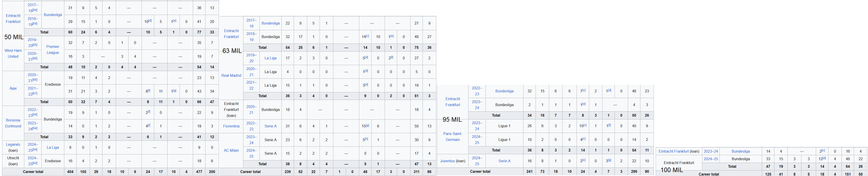Open footnote [g] in Ajax 2021–22 row

tap(175, 91)
